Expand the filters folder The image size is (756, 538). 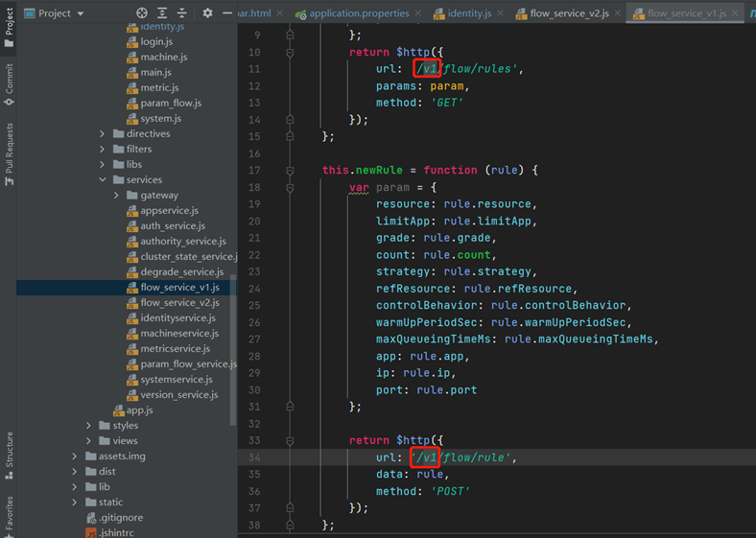click(103, 149)
